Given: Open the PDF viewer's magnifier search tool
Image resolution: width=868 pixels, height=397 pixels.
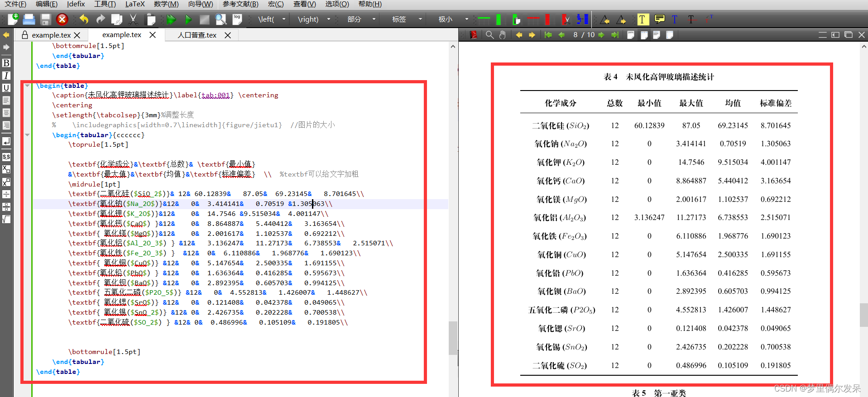Looking at the screenshot, I should tap(489, 35).
